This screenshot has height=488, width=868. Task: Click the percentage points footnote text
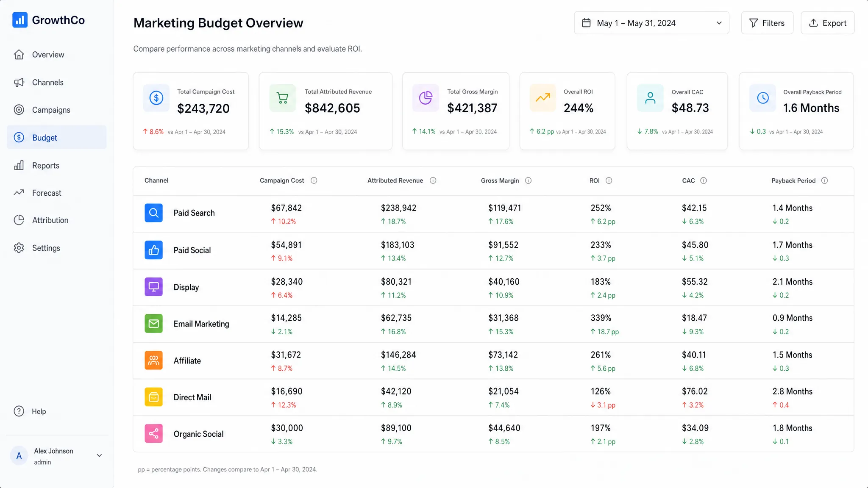(228, 469)
